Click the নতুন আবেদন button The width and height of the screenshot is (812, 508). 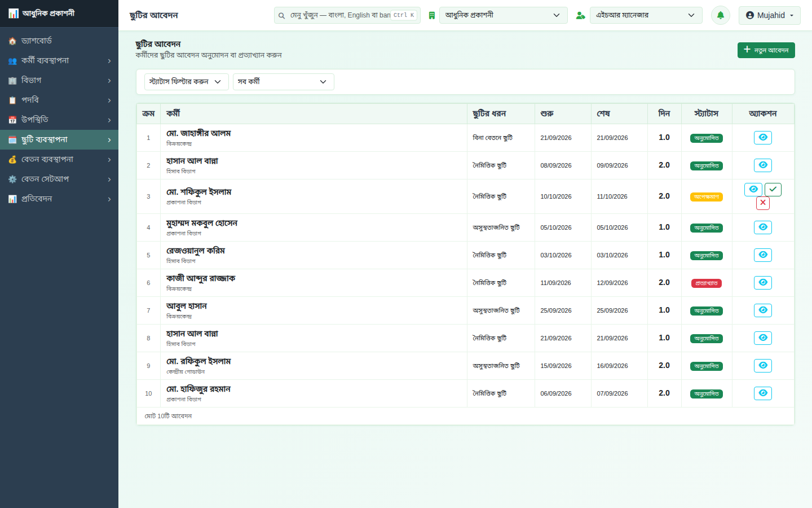(x=766, y=50)
